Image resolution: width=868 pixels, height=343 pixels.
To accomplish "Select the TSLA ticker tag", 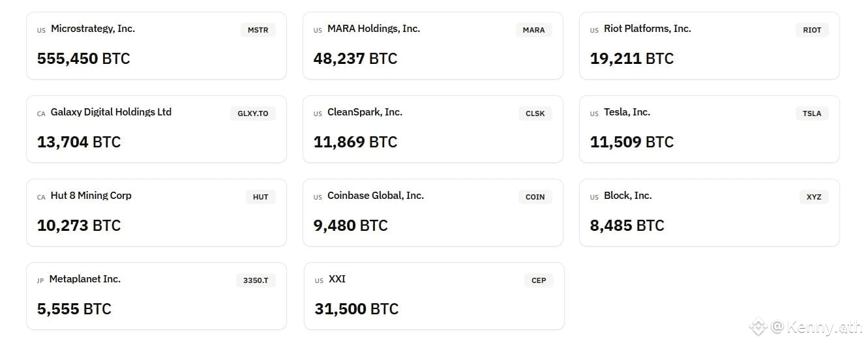I will click(812, 113).
